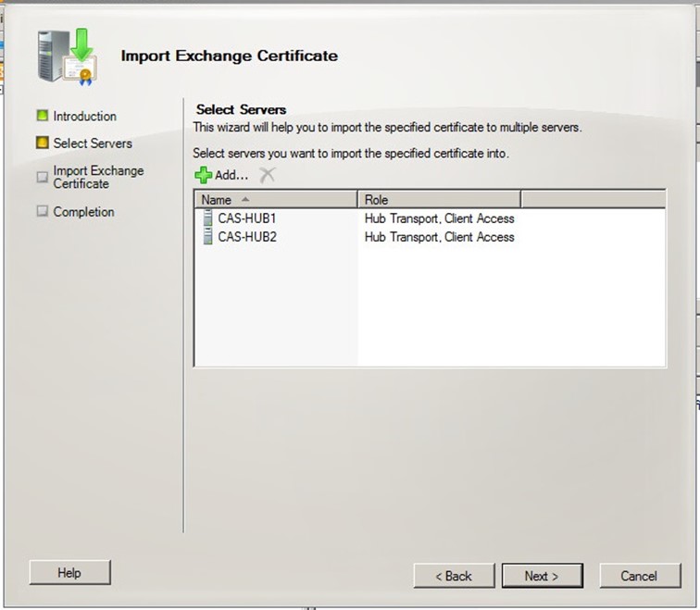
Task: Click the Role column header
Action: coord(439,199)
